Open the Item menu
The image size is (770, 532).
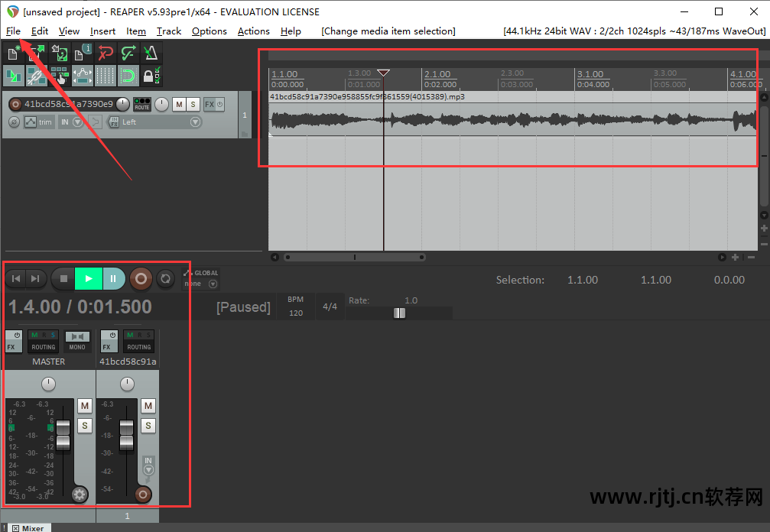click(x=136, y=31)
